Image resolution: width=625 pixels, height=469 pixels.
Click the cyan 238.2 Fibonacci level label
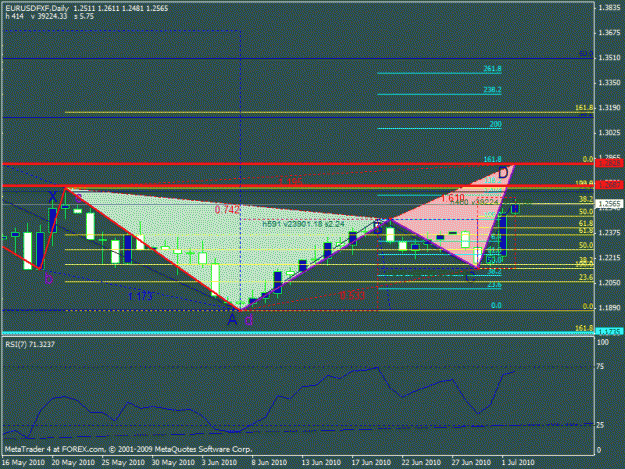tap(492, 90)
